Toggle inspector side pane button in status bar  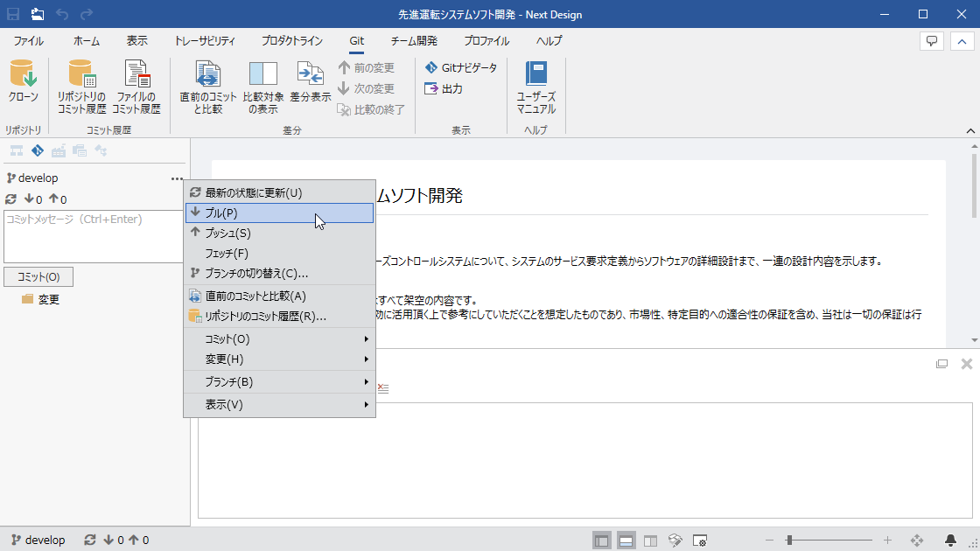point(651,541)
